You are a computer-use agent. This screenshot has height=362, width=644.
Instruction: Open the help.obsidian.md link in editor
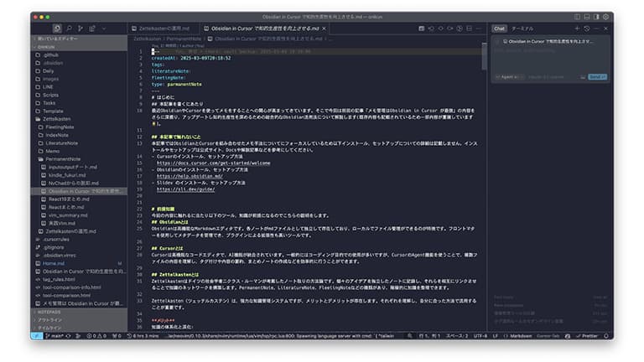point(190,176)
